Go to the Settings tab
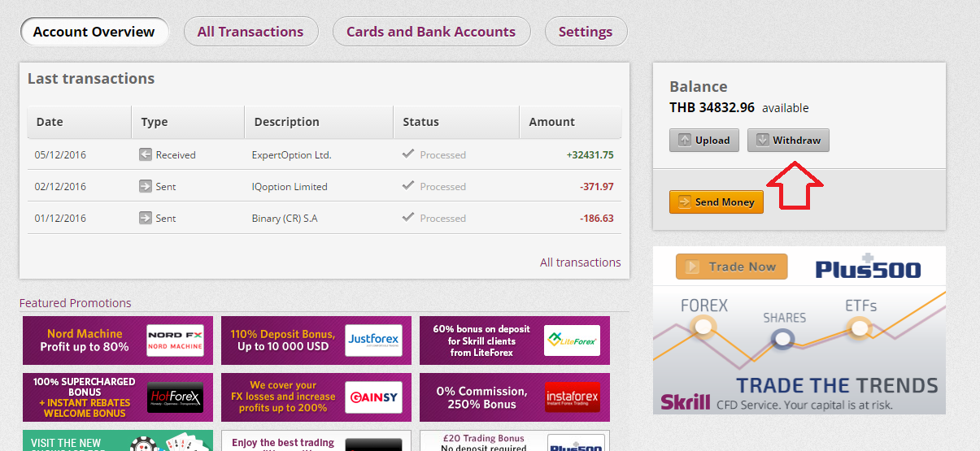The width and height of the screenshot is (980, 451). pos(586,32)
